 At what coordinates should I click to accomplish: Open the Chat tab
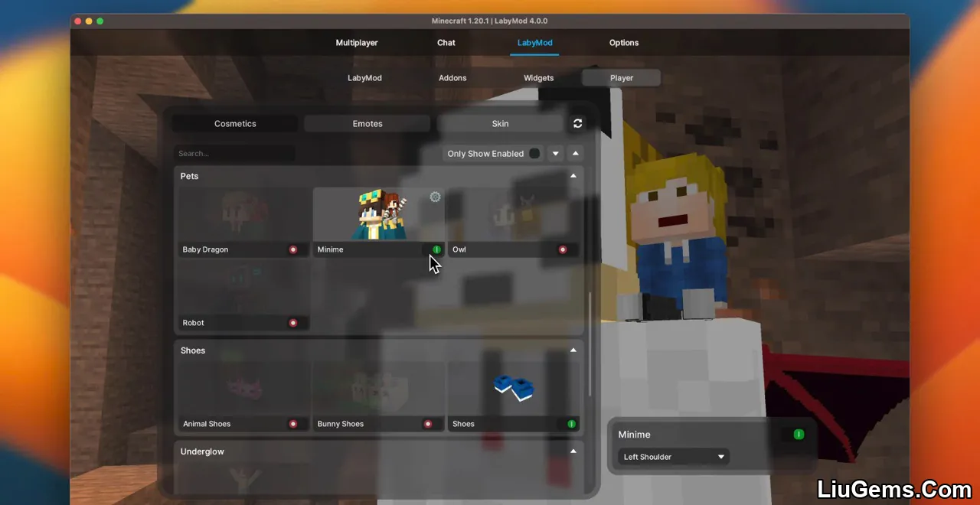coord(446,43)
